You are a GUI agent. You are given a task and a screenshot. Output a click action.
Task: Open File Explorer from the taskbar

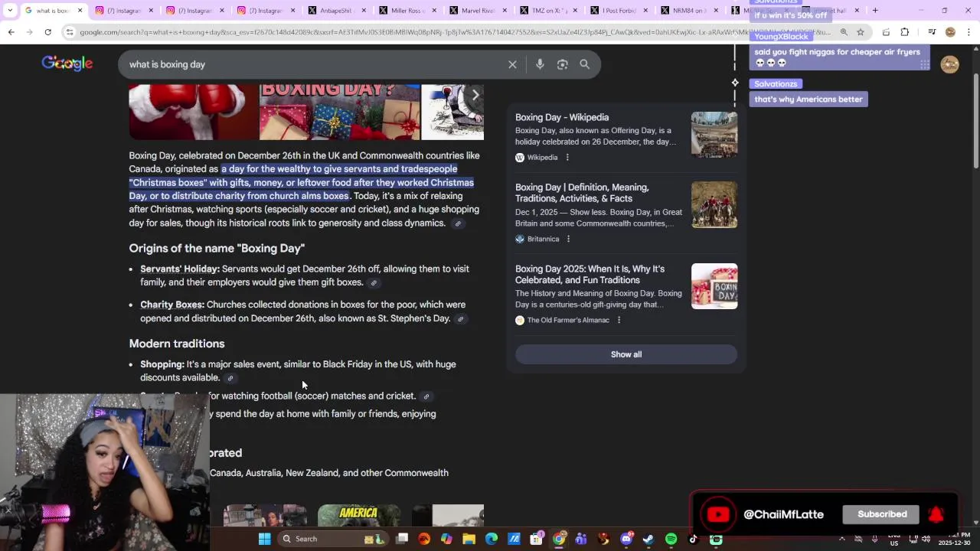pos(469,539)
